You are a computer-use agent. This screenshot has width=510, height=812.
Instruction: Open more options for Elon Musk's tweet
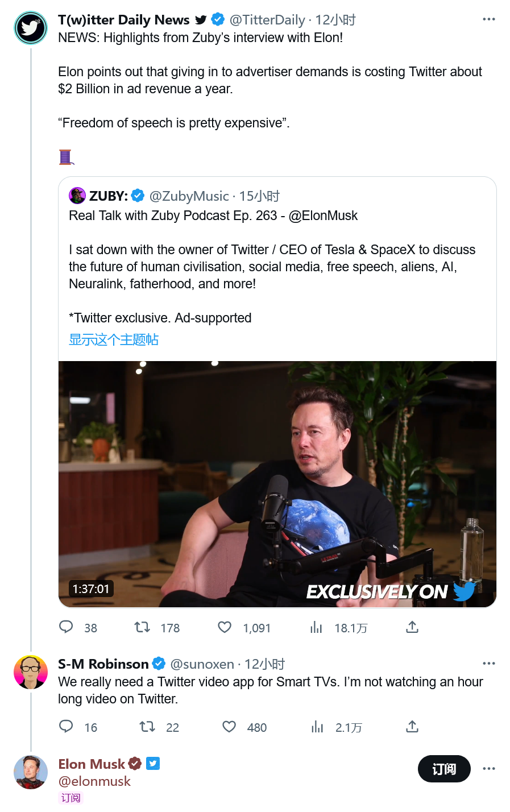point(488,769)
